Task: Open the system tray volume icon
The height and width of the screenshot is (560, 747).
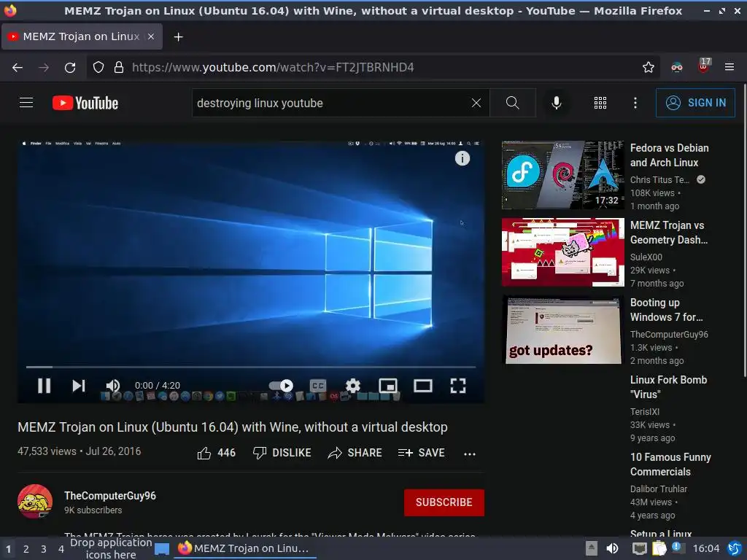Action: [x=612, y=548]
